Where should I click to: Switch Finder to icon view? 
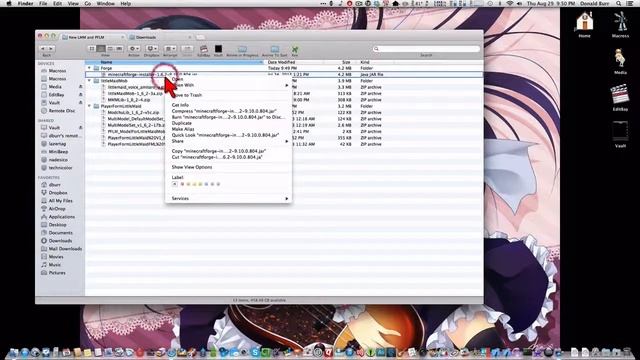tap(92, 49)
